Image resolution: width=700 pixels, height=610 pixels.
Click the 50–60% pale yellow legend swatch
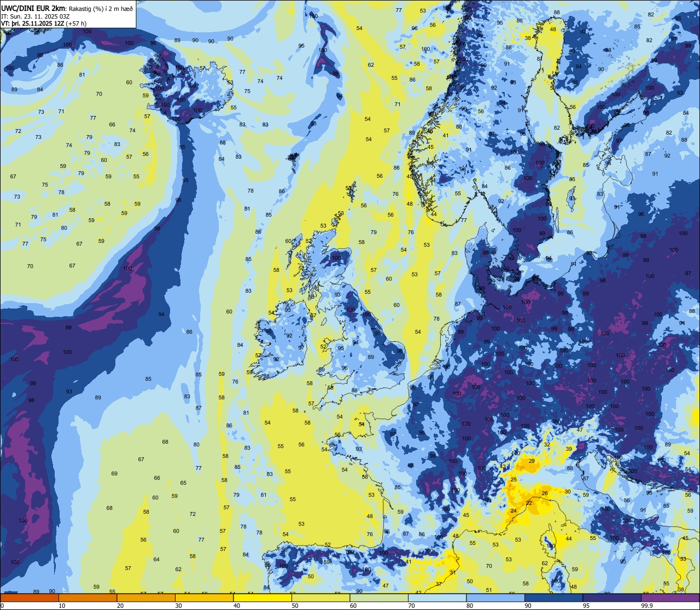[320, 597]
